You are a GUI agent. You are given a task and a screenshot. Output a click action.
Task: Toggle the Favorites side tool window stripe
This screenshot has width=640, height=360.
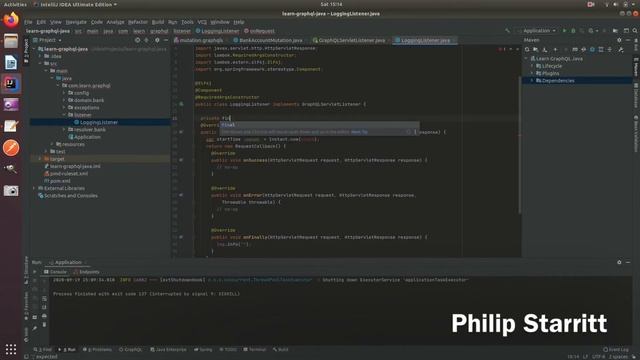click(26, 306)
